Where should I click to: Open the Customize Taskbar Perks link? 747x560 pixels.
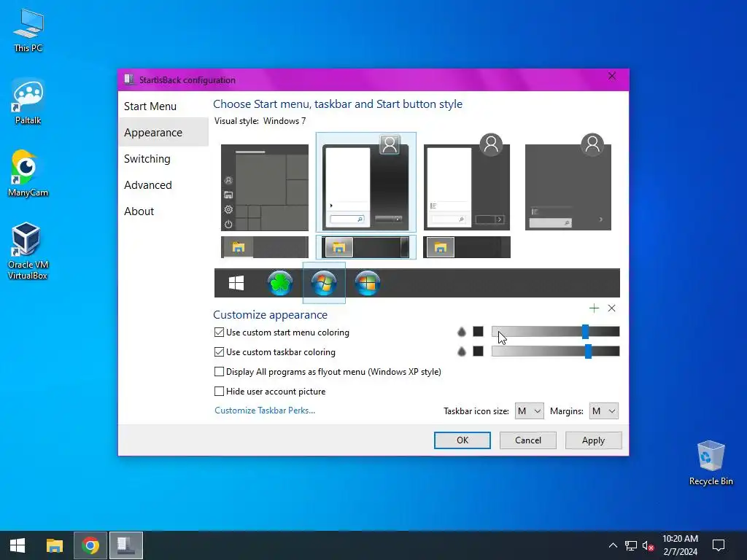[x=265, y=411]
